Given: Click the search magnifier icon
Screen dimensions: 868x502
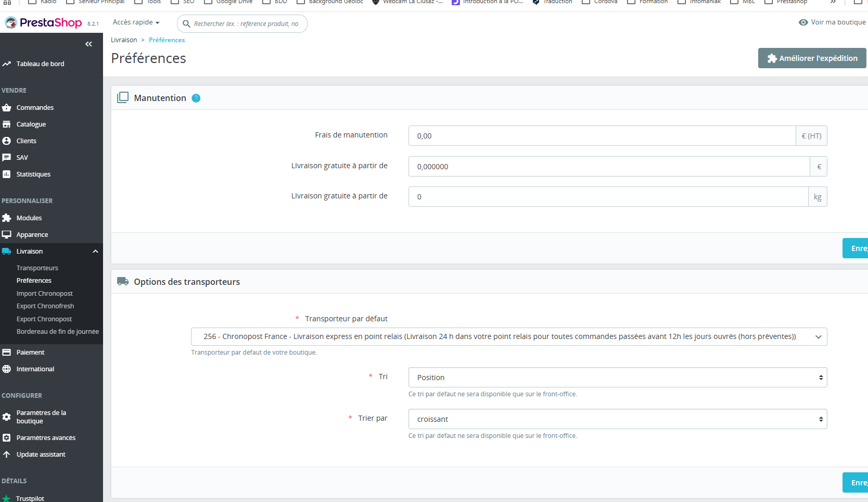Looking at the screenshot, I should (186, 24).
